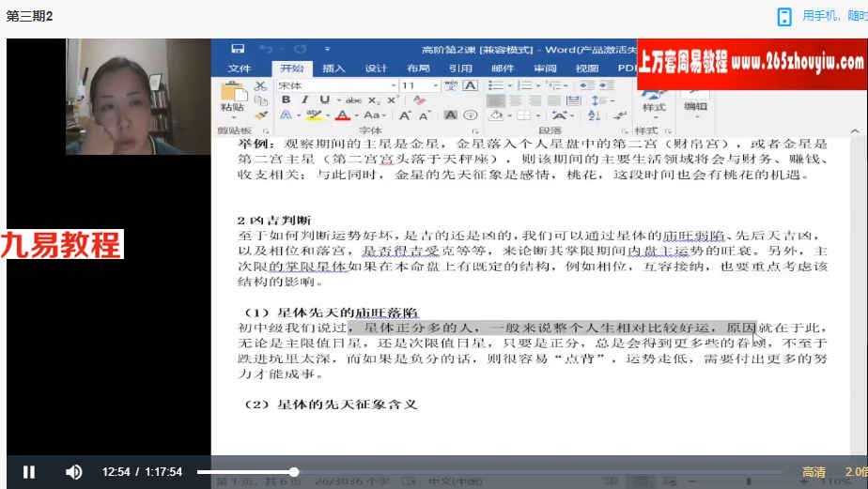Click the Bullets list icon
The image size is (868, 489).
click(x=495, y=85)
